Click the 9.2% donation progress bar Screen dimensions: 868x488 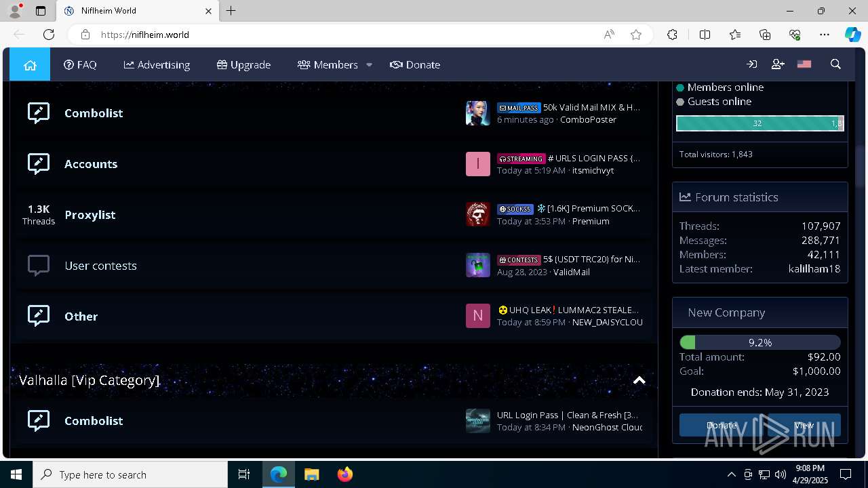760,342
